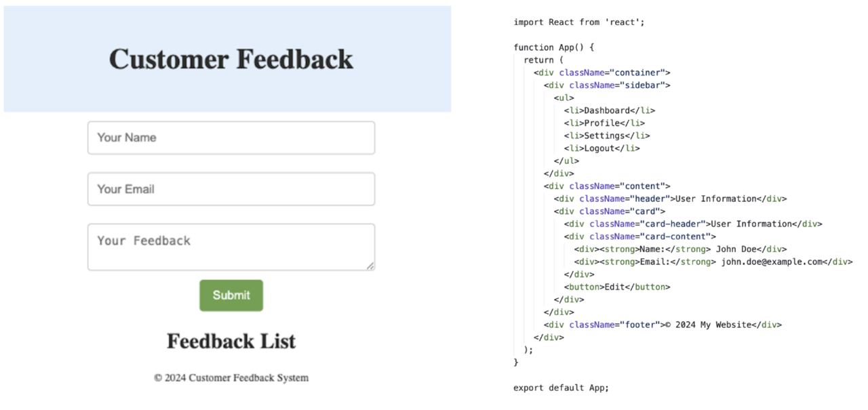
Task: Click the feedback textarea resize handle
Action: (x=370, y=266)
